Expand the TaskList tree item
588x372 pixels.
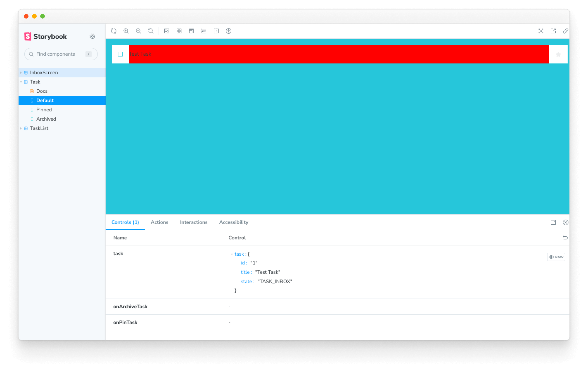point(24,128)
